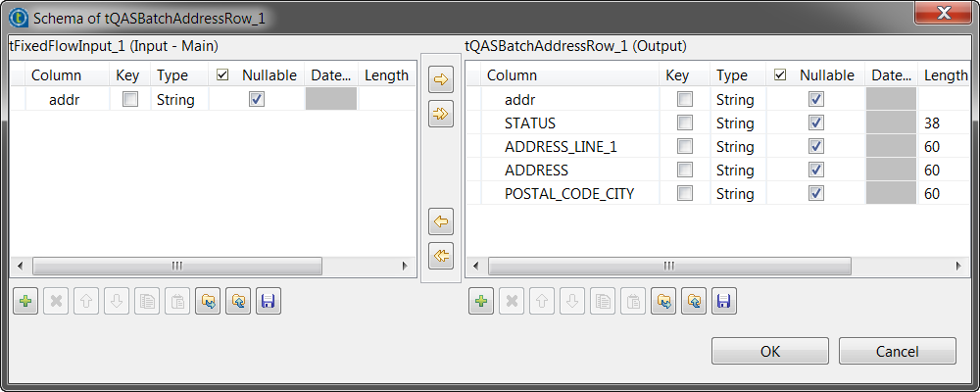Click the copy selected column right arrow

pos(442,80)
